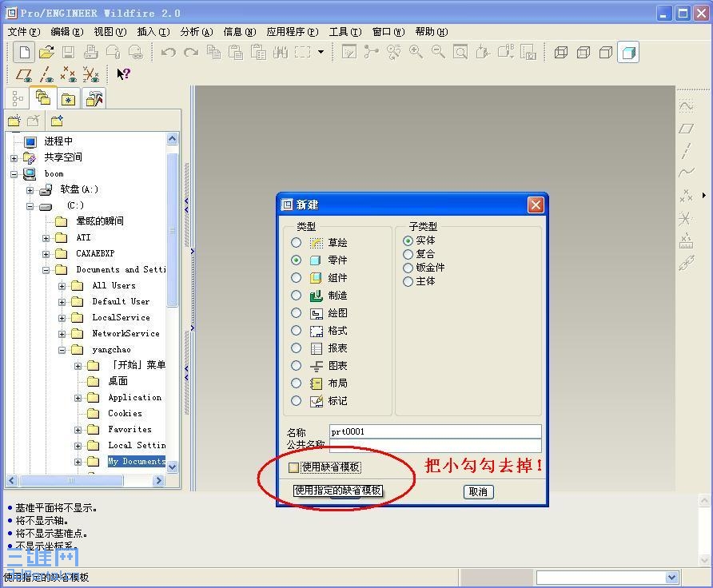Switch to no hidden display mode
The height and width of the screenshot is (588, 713).
point(606,52)
